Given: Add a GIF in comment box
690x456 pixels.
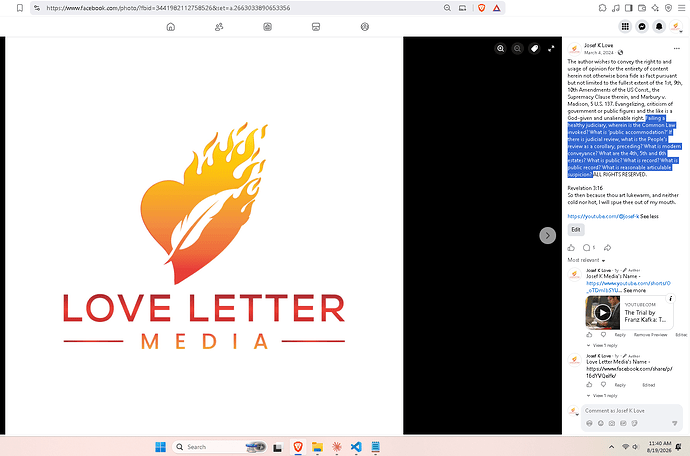Looking at the screenshot, I should click(x=623, y=423).
